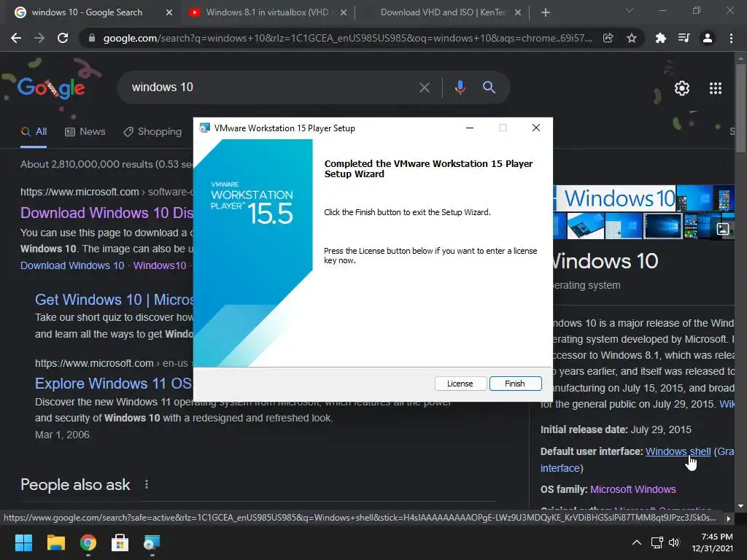This screenshot has width=747, height=560.
Task: Click the page's vertical scrollbar thumb
Action: click(x=740, y=108)
